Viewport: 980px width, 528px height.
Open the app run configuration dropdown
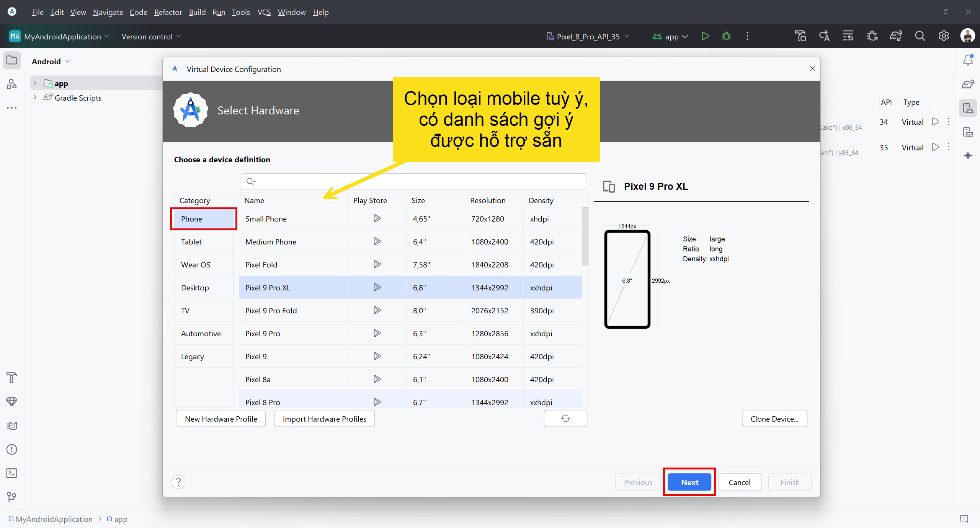670,36
